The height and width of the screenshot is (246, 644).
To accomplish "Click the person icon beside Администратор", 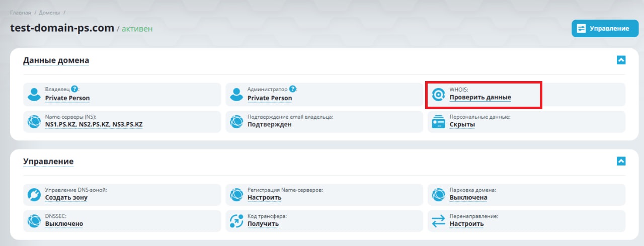I will [236, 94].
